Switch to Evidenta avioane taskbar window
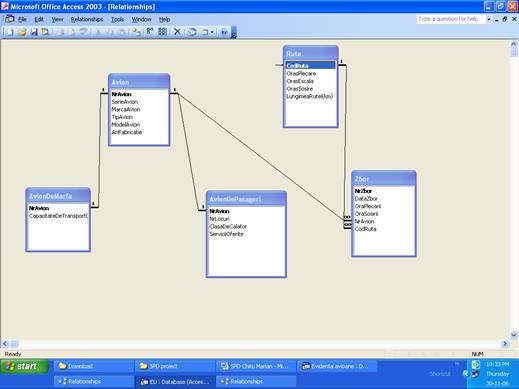Viewport: 519px width, 389px height. coord(338,366)
